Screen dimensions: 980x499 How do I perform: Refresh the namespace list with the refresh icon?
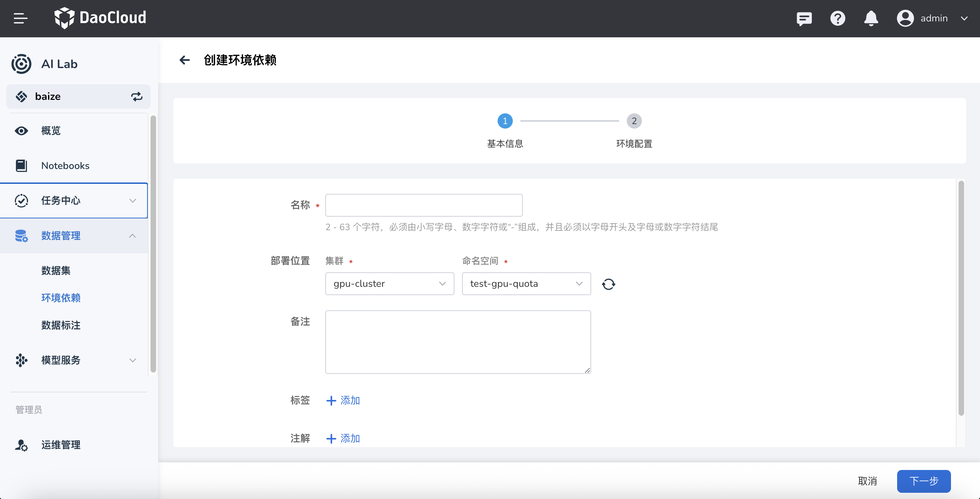coord(608,284)
